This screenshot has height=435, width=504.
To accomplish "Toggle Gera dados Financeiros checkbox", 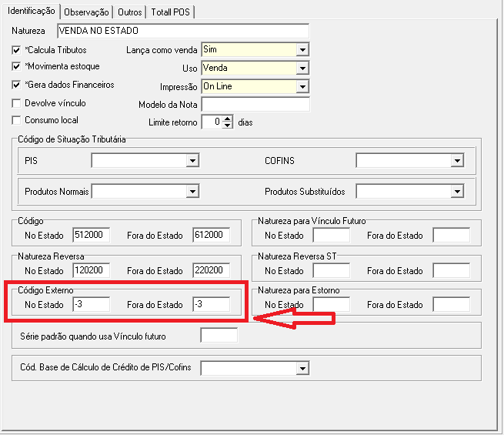I will click(x=16, y=85).
